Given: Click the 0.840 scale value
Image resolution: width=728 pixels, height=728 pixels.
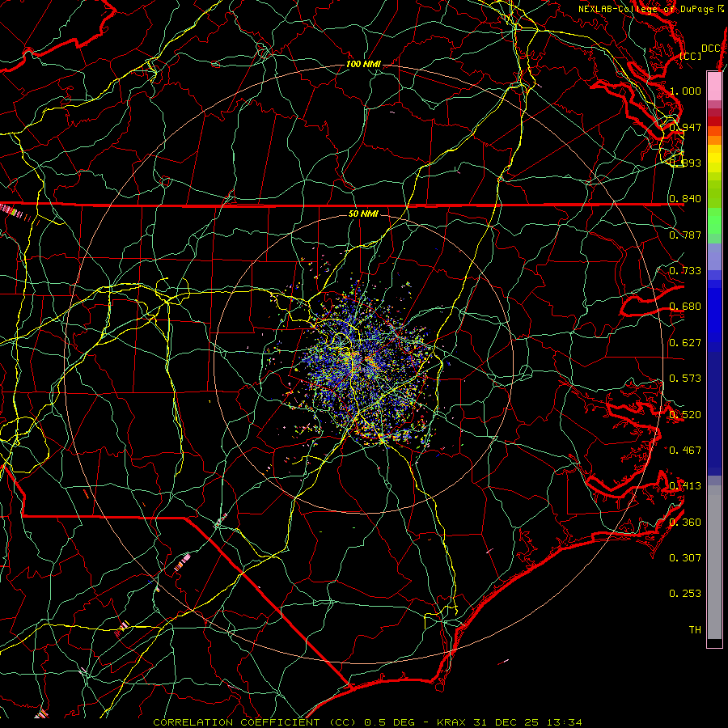Looking at the screenshot, I should pos(685,199).
